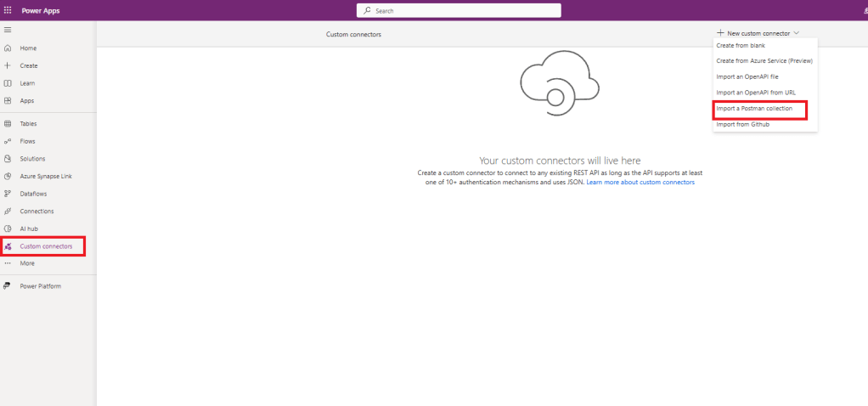
Task: Click the Custom connectors icon
Action: tap(8, 246)
